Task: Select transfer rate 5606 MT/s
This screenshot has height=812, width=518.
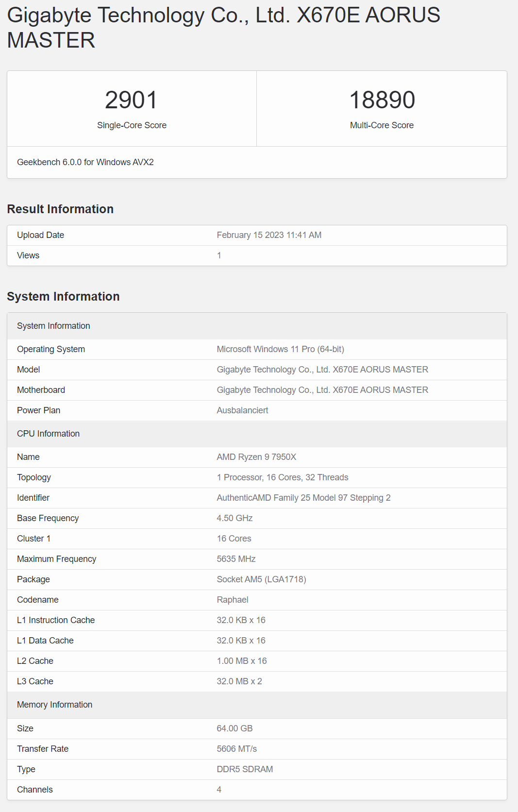Action: tap(237, 749)
